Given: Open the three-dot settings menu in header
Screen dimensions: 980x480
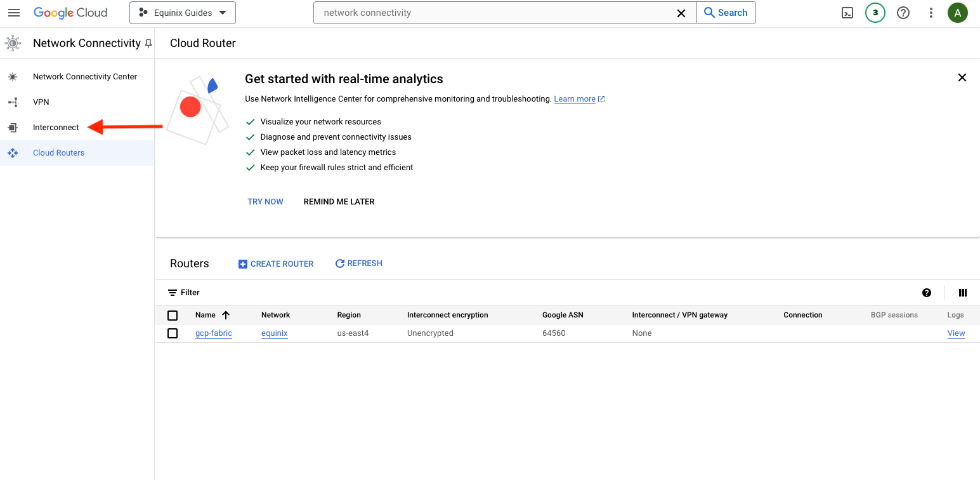Looking at the screenshot, I should tap(931, 13).
